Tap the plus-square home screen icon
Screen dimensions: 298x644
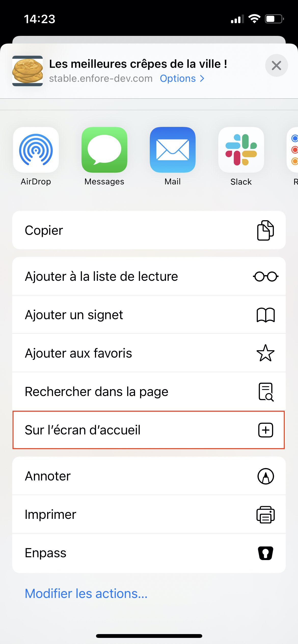click(x=266, y=430)
